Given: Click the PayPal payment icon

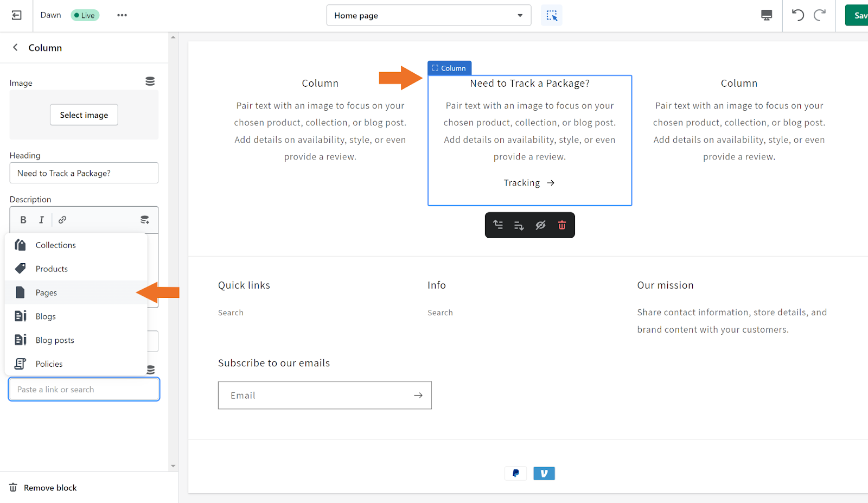Looking at the screenshot, I should tap(516, 474).
